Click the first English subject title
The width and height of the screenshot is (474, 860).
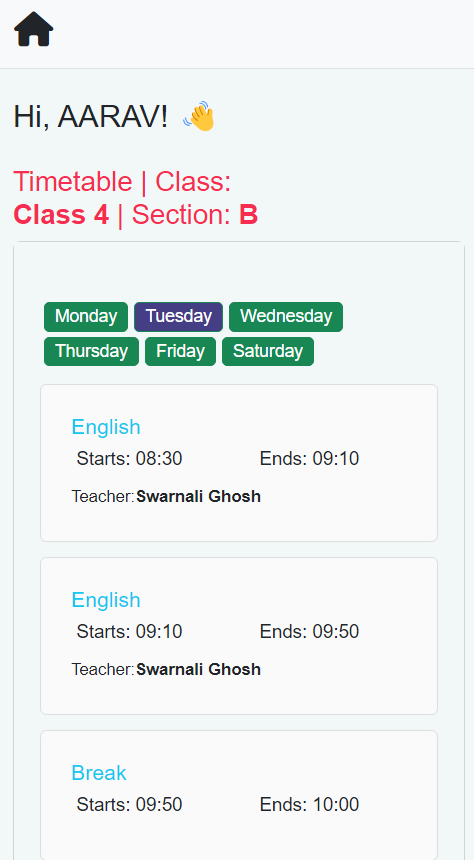click(x=106, y=427)
